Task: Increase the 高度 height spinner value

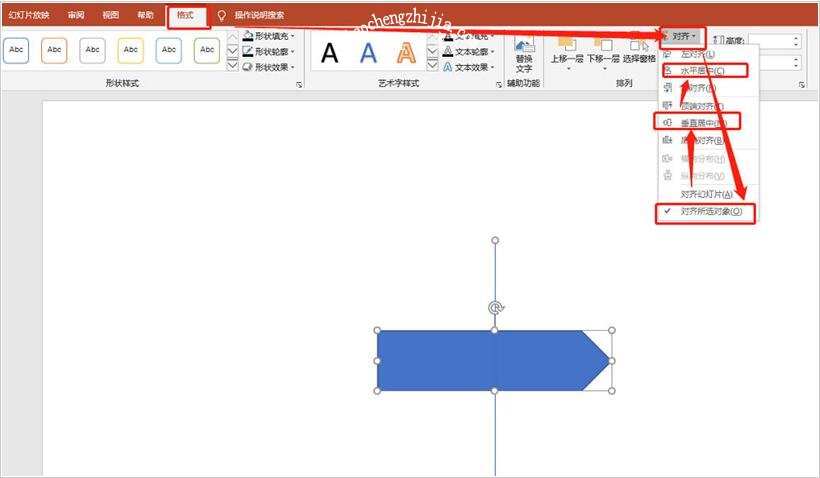Action: (796, 38)
